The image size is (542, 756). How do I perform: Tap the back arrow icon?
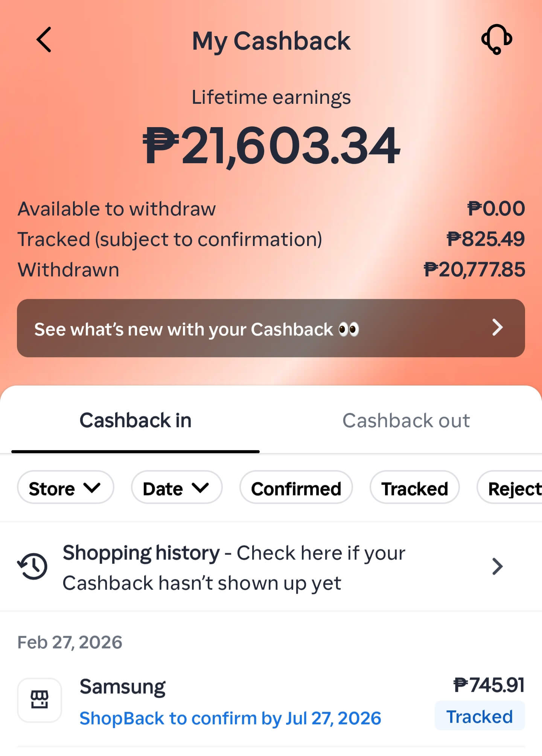pos(44,39)
